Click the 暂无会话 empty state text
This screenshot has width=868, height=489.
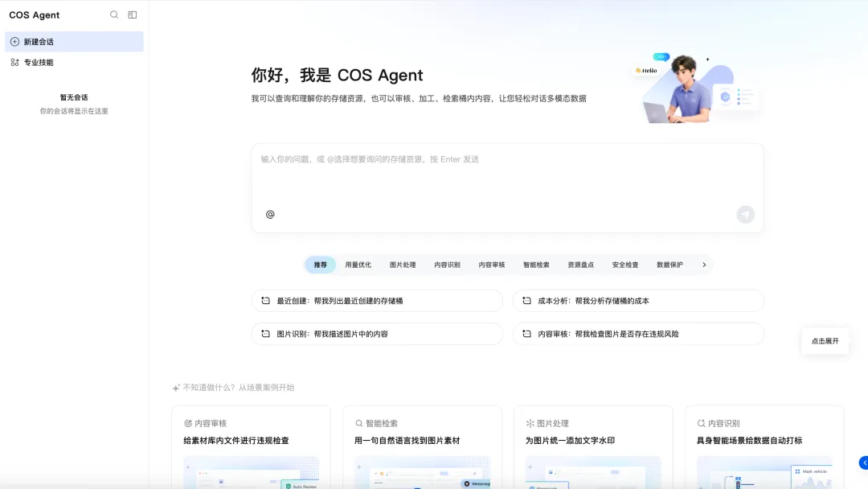pyautogui.click(x=74, y=97)
